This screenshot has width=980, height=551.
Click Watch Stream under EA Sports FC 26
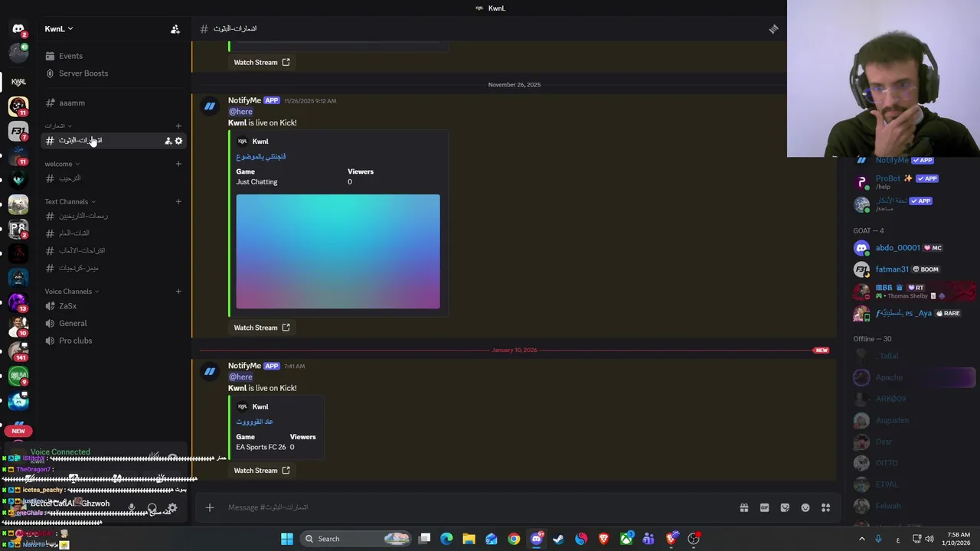point(262,471)
